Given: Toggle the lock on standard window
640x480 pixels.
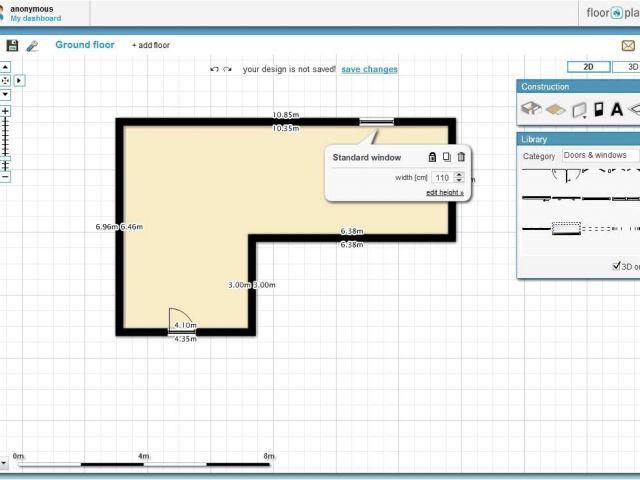Looking at the screenshot, I should tap(432, 157).
